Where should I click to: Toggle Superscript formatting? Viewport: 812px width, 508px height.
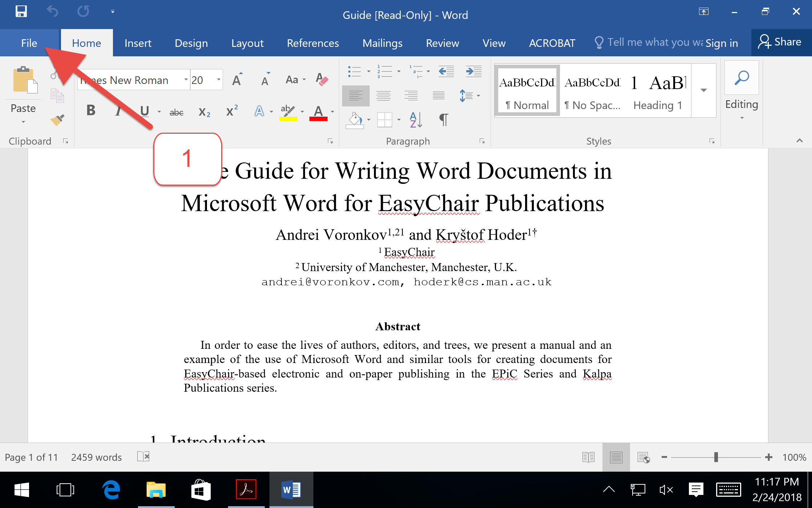(232, 110)
